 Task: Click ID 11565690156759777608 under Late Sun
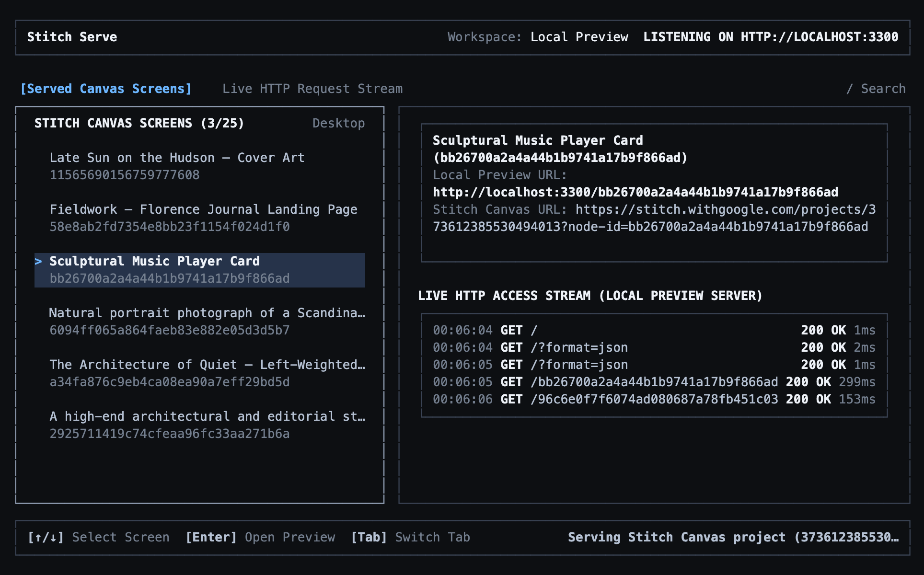[x=125, y=175]
